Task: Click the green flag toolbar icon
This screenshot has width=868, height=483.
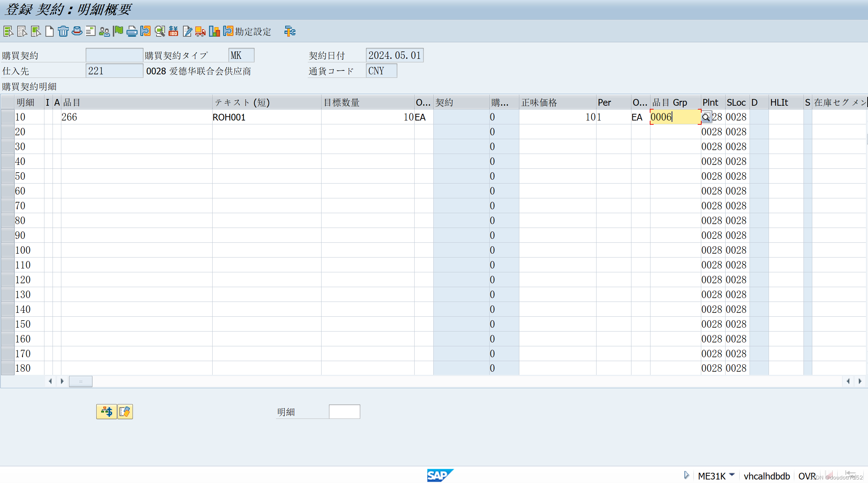Action: point(118,31)
